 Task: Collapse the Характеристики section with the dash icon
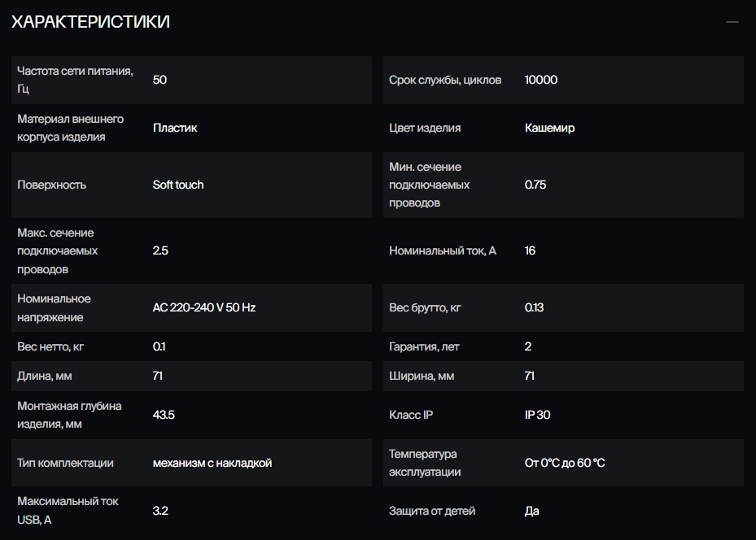click(x=732, y=22)
